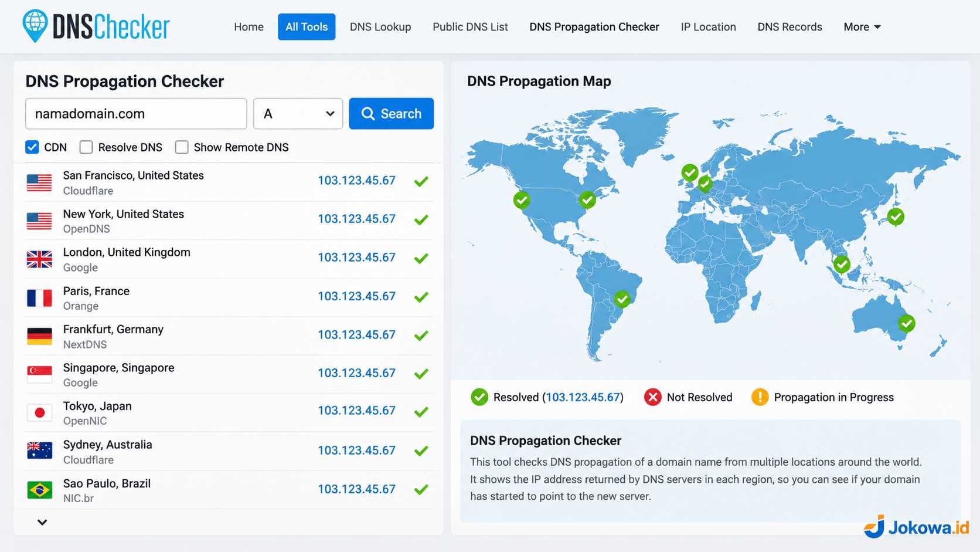Click the green check in Sydney row

click(421, 451)
